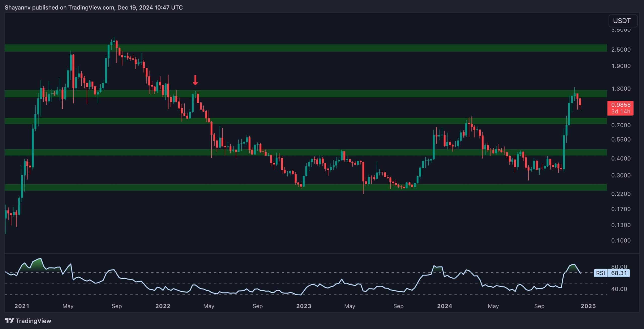Click the RSI 40.00 level label

pos(619,289)
